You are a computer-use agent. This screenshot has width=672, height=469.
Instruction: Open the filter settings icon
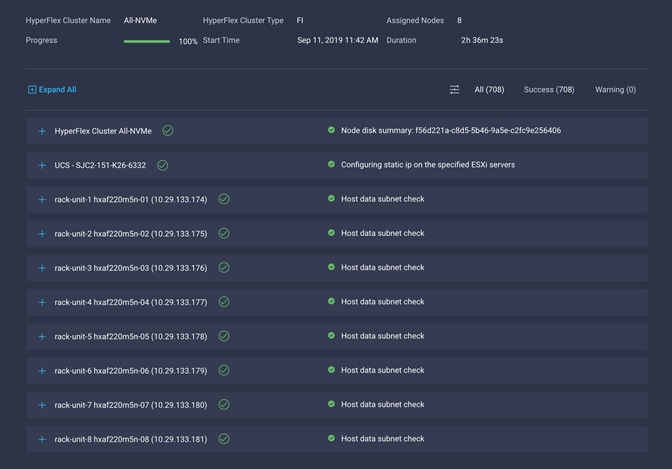click(x=454, y=90)
